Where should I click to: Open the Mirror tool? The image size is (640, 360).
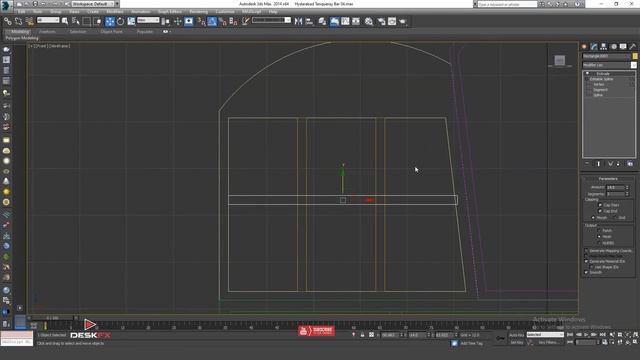[x=298, y=21]
